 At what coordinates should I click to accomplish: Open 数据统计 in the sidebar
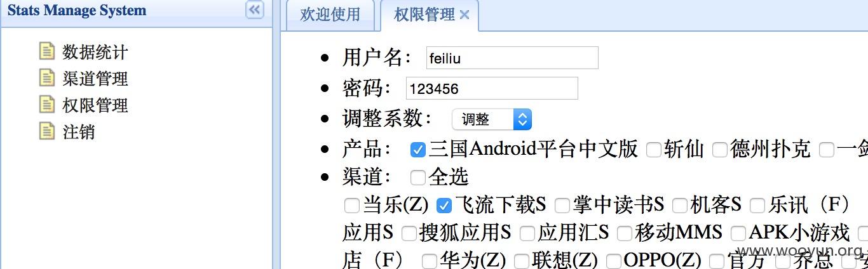(95, 51)
